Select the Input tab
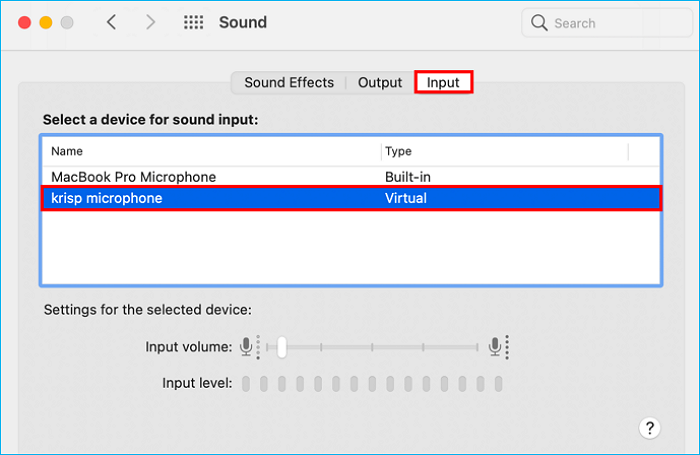Image resolution: width=700 pixels, height=455 pixels. pyautogui.click(x=443, y=82)
